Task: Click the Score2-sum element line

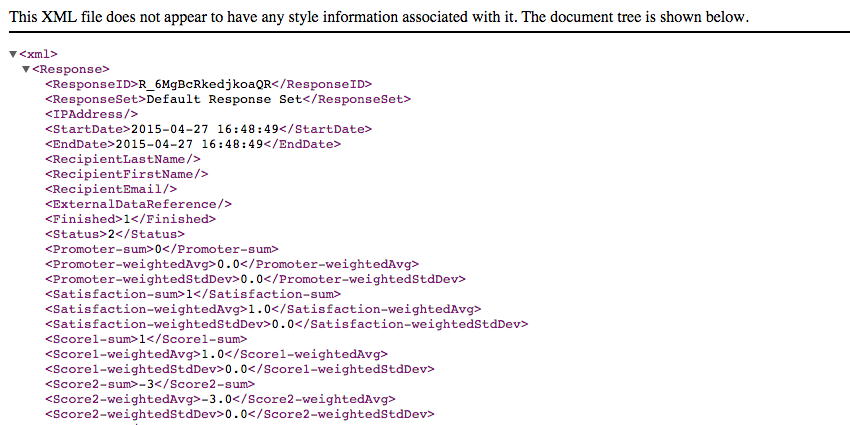Action: [150, 384]
